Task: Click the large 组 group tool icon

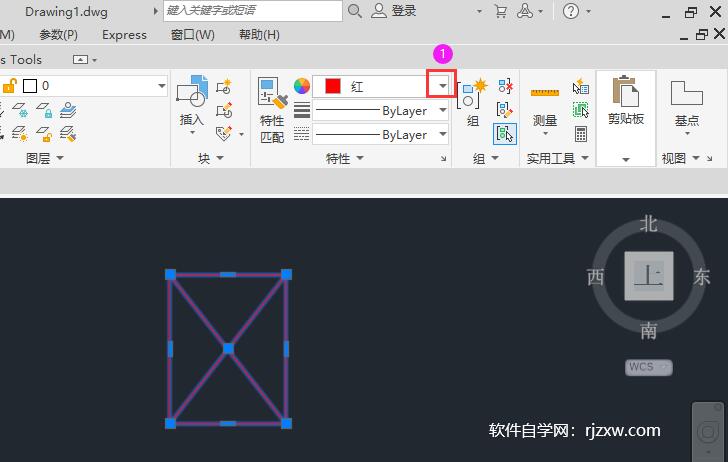Action: [x=472, y=94]
